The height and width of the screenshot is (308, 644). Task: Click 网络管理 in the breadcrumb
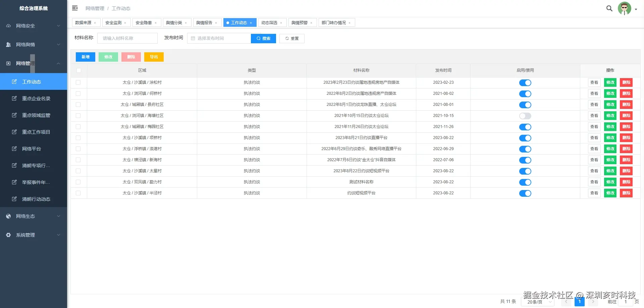(x=95, y=8)
